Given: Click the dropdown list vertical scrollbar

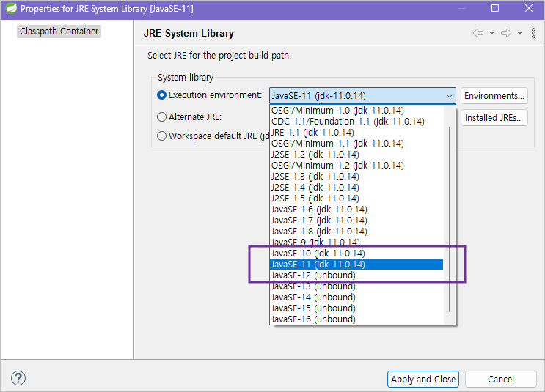Looking at the screenshot, I should pos(450,219).
